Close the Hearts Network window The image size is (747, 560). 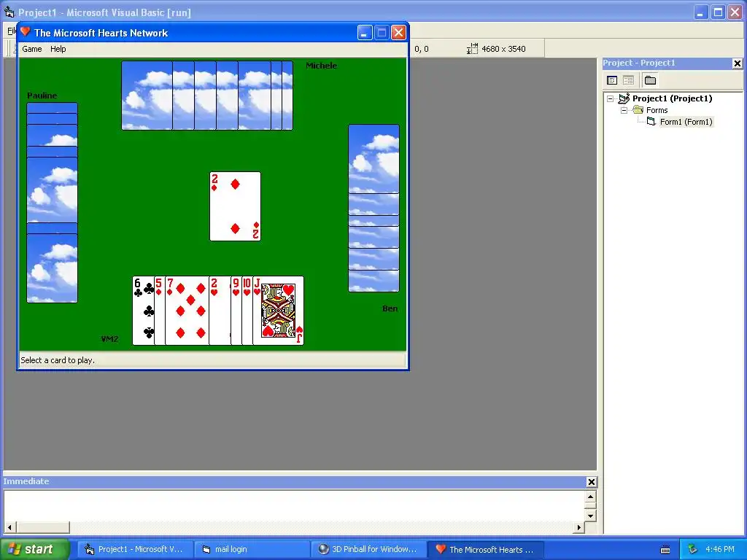click(398, 32)
